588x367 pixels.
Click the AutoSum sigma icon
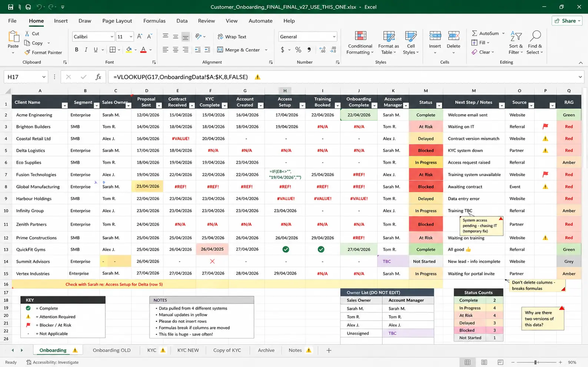pos(474,33)
